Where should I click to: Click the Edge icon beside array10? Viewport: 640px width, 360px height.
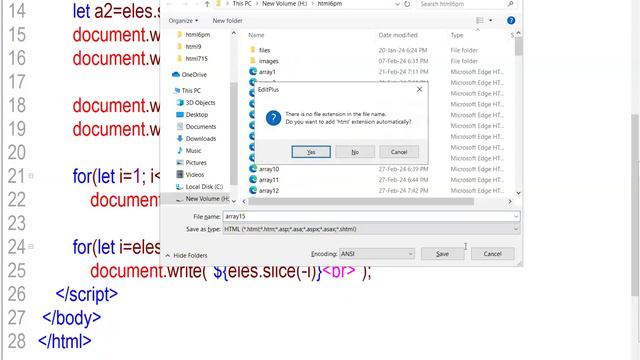tap(253, 169)
